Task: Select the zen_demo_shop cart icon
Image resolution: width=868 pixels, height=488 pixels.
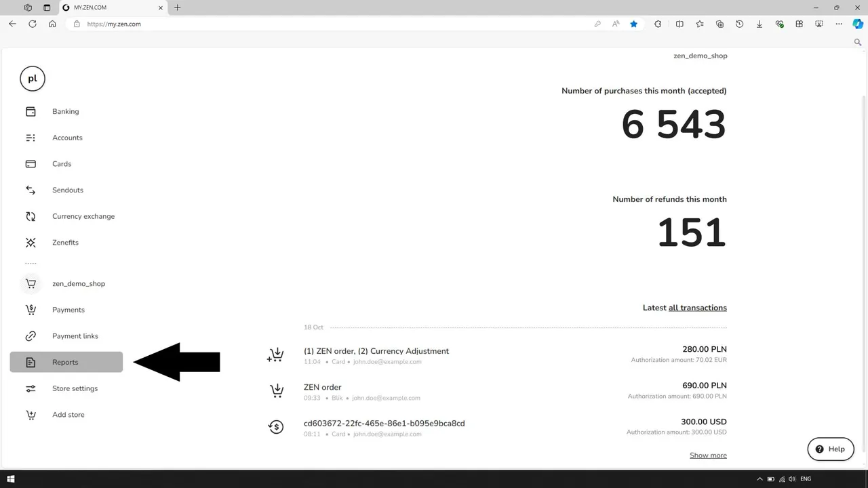Action: pyautogui.click(x=31, y=284)
